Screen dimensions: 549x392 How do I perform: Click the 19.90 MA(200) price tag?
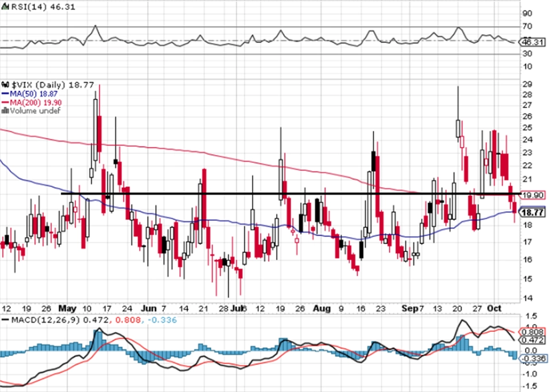pos(532,195)
